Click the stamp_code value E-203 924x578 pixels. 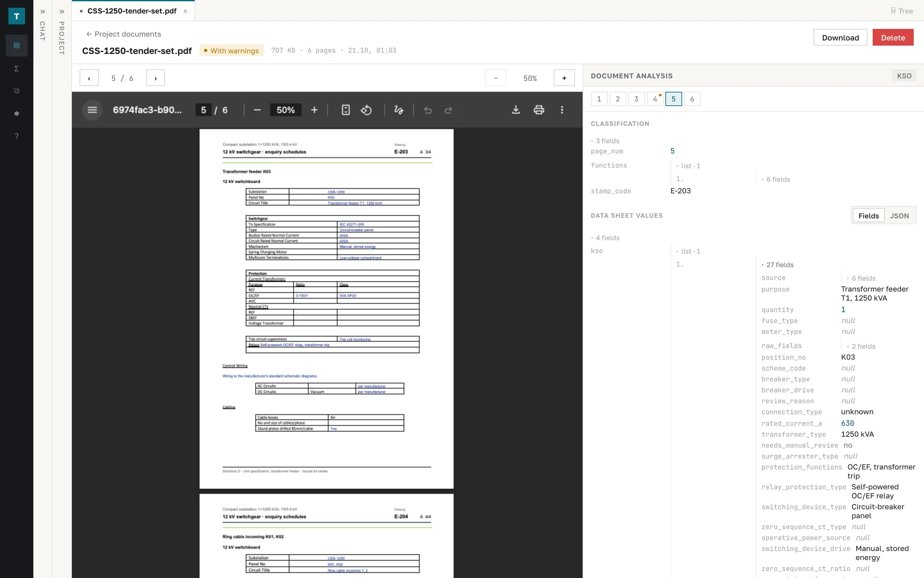(x=681, y=191)
